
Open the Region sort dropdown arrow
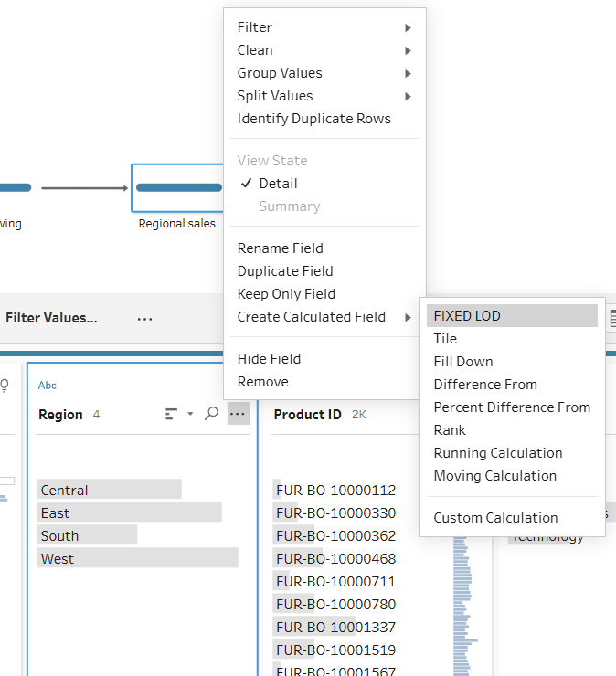tap(190, 415)
